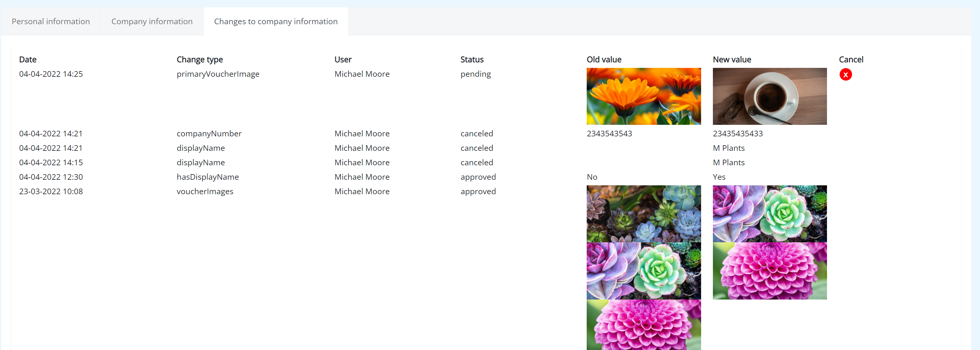980x350 pixels.
Task: Click the Date column header
Action: coord(28,59)
